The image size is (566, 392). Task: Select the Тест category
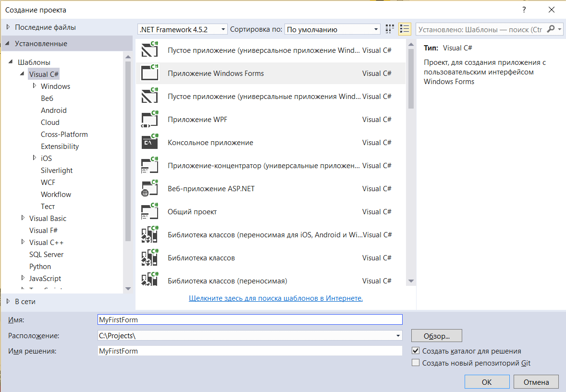click(48, 206)
